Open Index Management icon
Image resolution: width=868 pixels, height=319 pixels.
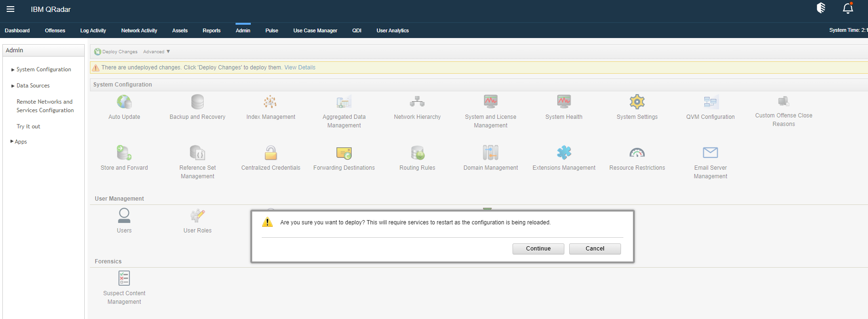point(270,102)
